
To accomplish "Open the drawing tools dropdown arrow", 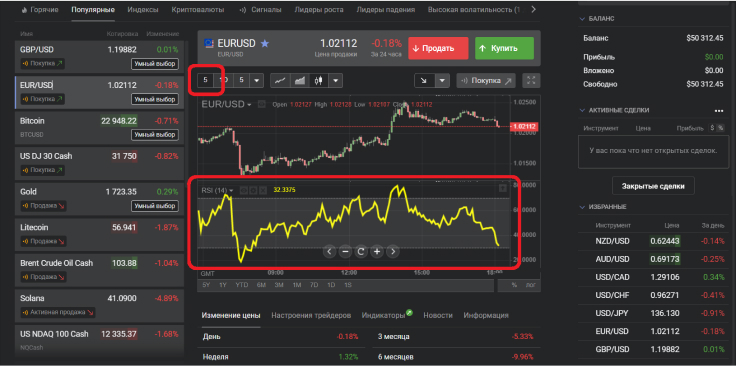I will [442, 80].
